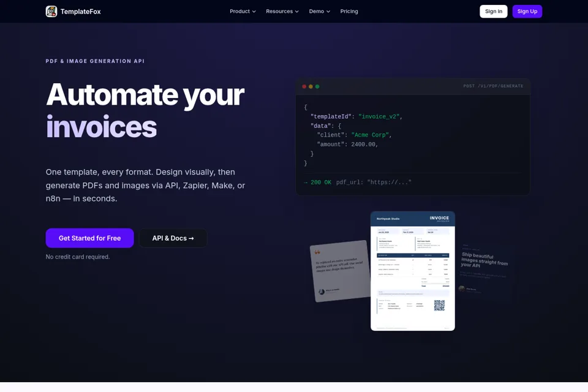The image size is (588, 392).
Task: Click the Northpeak Studio invoice header
Action: [388, 219]
